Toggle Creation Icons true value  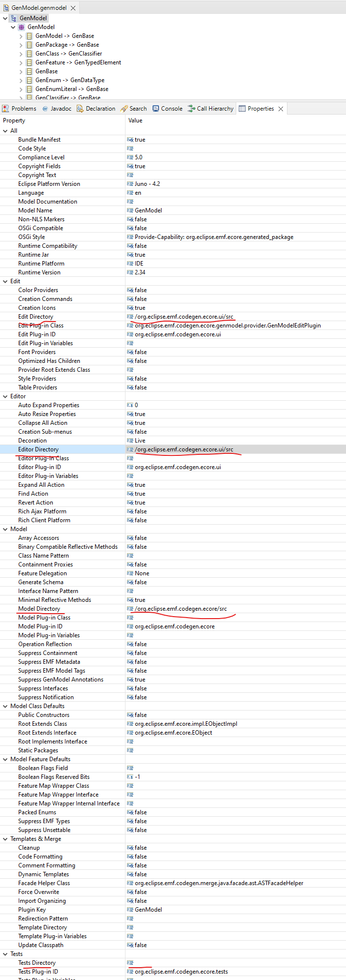coord(140,308)
